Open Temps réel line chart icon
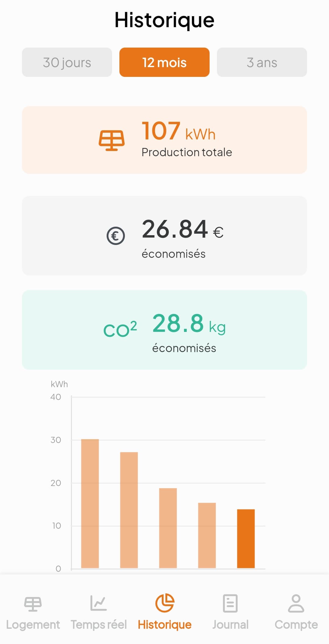The image size is (329, 644). [x=99, y=603]
